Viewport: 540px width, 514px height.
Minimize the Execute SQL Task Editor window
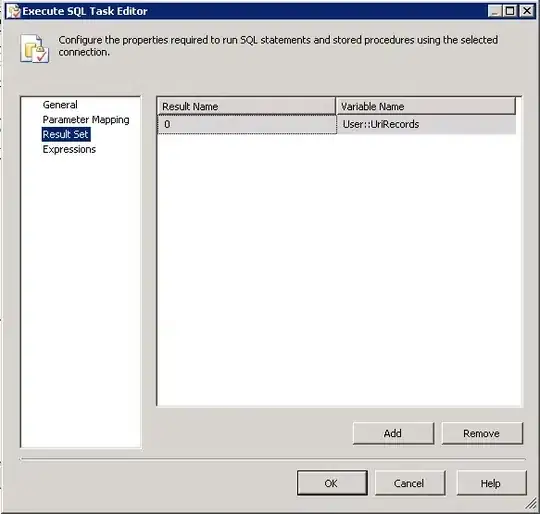coord(495,11)
